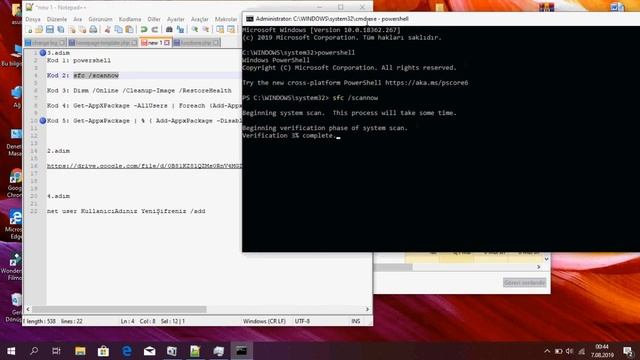The image size is (640, 360).
Task: Click the greyed 'Görevi sonlandır' button
Action: click(524, 282)
